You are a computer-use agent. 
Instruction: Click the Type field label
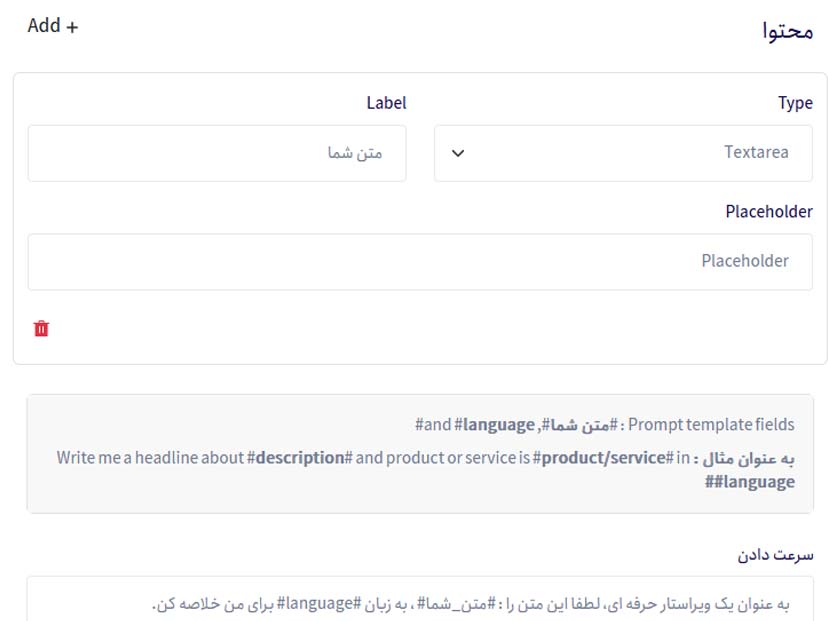coord(794,103)
